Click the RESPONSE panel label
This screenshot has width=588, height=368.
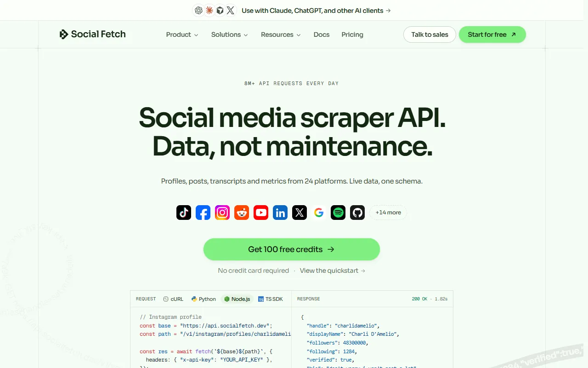point(309,299)
